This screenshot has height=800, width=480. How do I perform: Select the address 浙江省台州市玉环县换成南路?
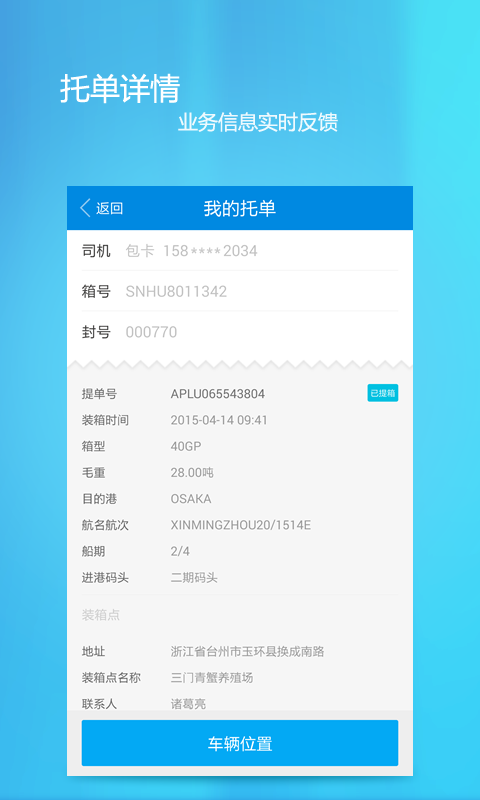point(247,652)
